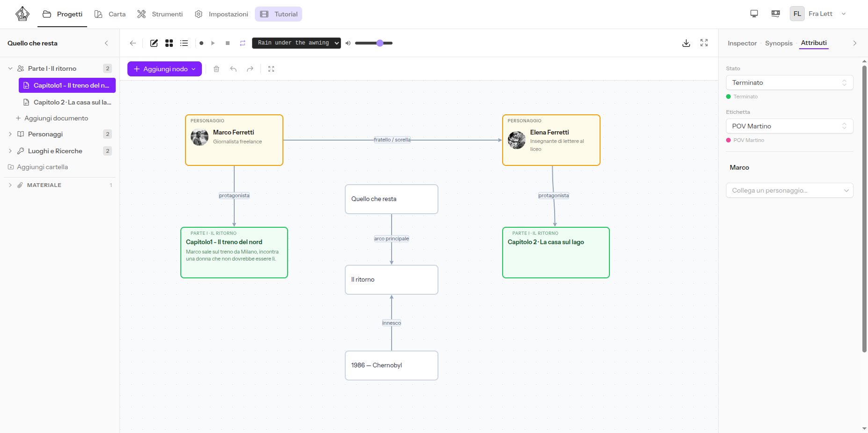Go back with the arrow icon

pyautogui.click(x=133, y=43)
